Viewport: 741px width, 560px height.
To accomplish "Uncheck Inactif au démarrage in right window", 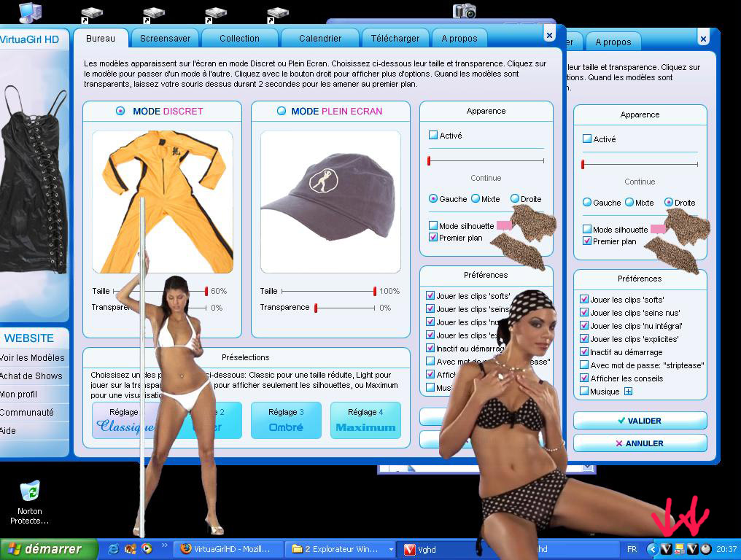I will 584,351.
